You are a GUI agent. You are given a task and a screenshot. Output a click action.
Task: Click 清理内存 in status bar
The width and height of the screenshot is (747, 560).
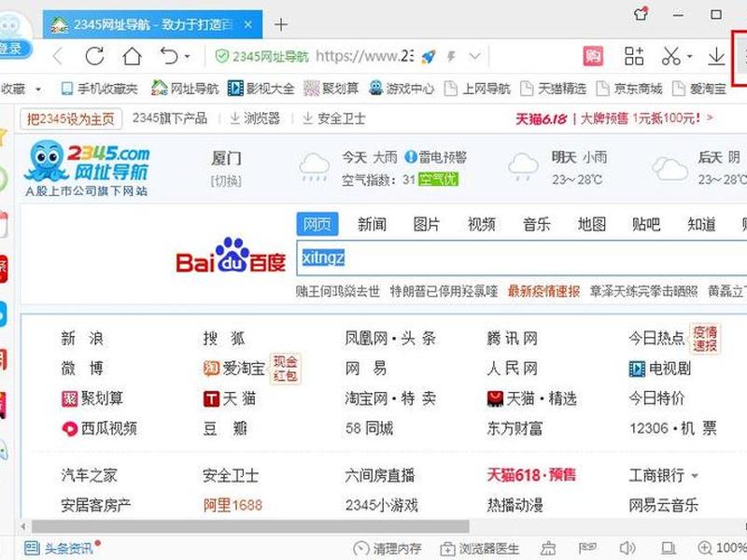click(x=388, y=549)
